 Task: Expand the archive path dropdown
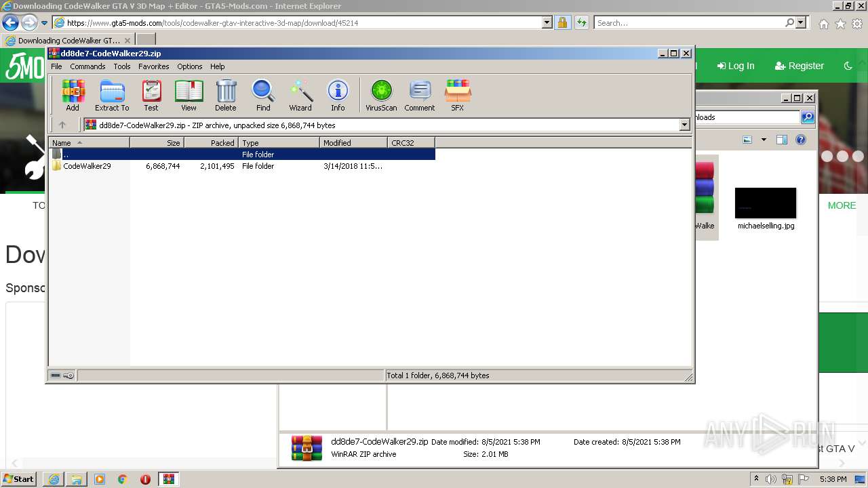tap(684, 125)
